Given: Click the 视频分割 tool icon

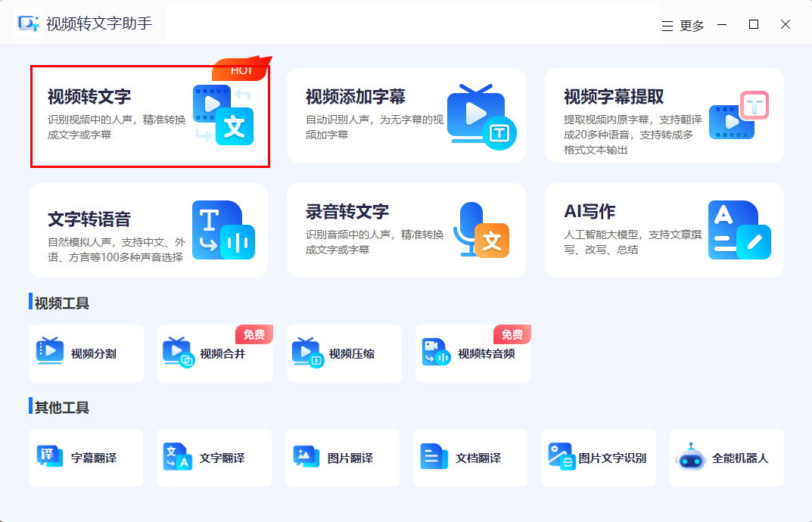Looking at the screenshot, I should pyautogui.click(x=50, y=350).
